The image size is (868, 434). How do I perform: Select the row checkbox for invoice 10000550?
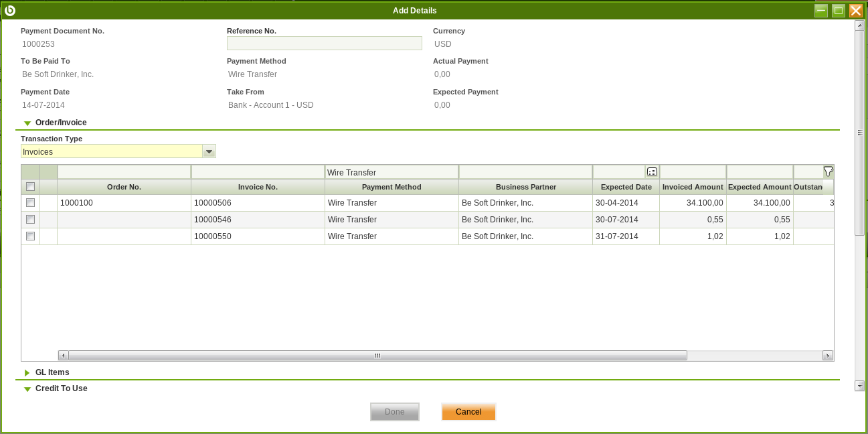tap(30, 236)
